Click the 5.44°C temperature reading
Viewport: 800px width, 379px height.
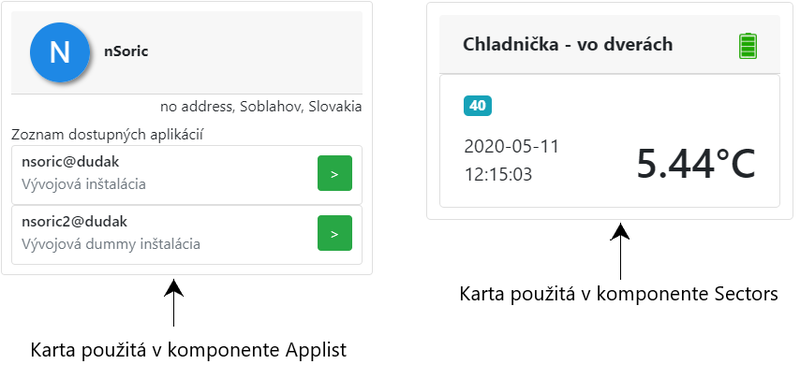(695, 164)
